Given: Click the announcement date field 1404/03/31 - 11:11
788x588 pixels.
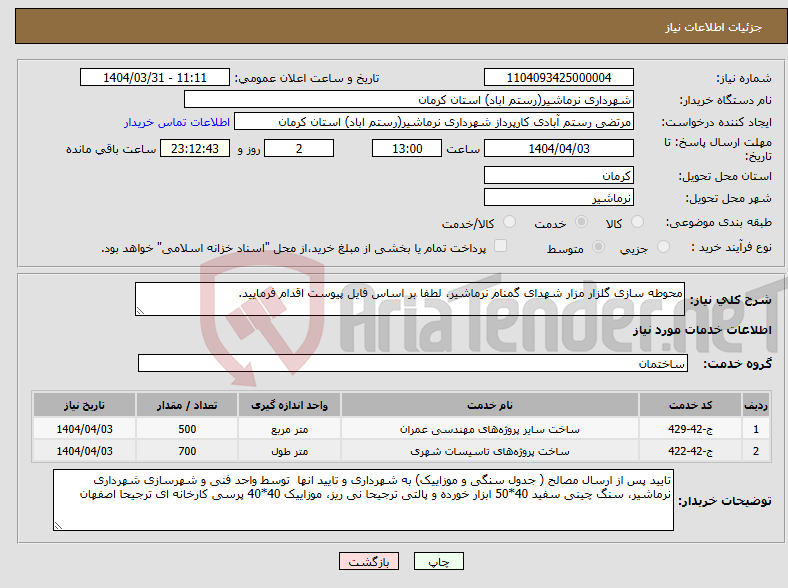Looking at the screenshot, I should pos(155,77).
